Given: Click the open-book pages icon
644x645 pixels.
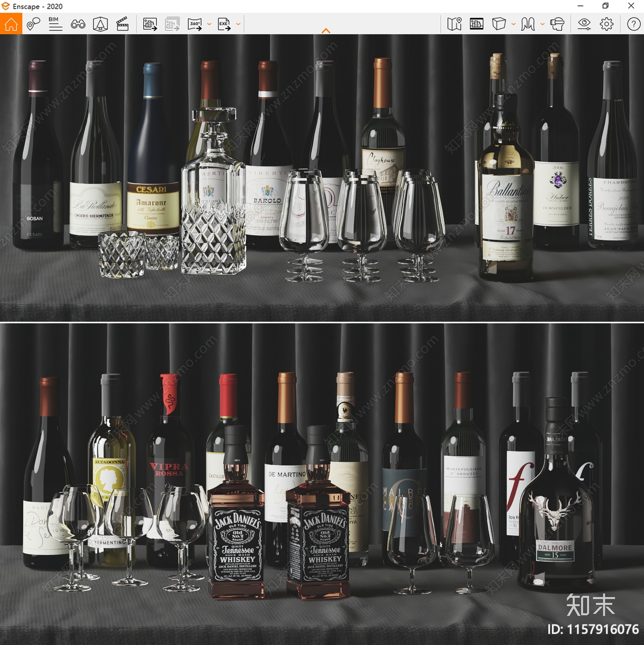Looking at the screenshot, I should (x=528, y=24).
